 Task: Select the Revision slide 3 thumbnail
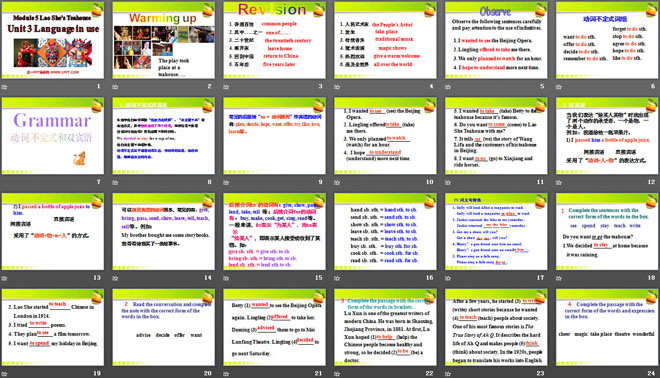tap(274, 40)
